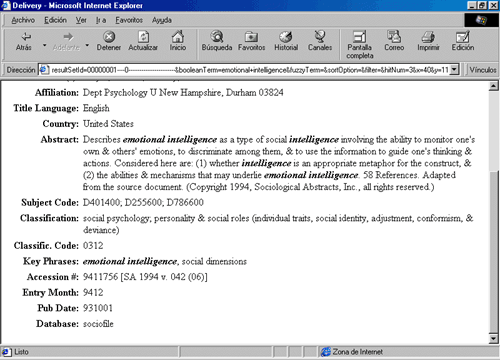Viewport: 500px width, 360px height.
Task: Click the Classification field label
Action: point(49,218)
